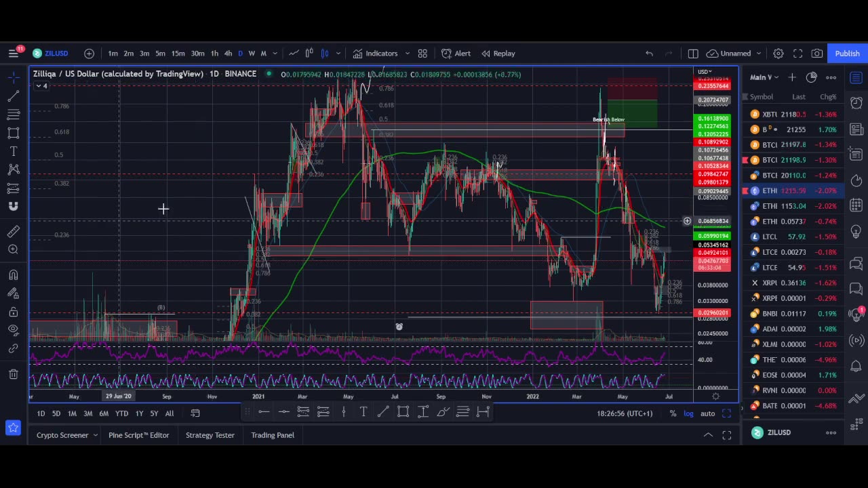Open the ZILUSD symbol search

[x=51, y=54]
